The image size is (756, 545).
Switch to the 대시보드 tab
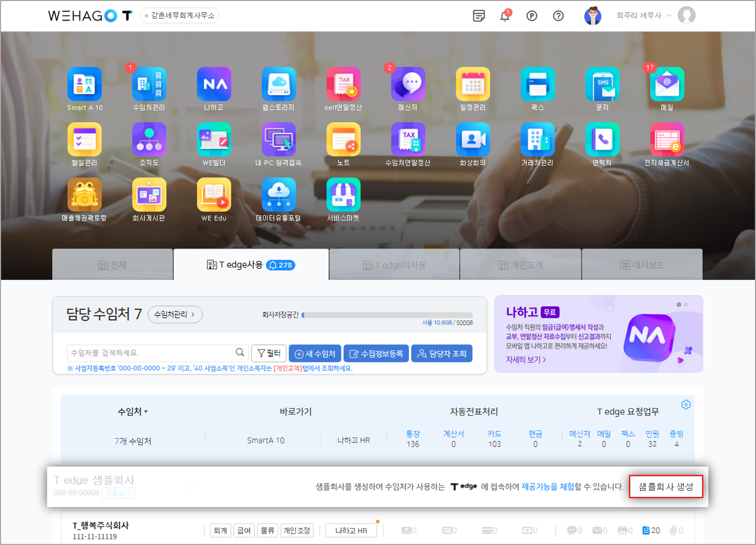point(642,265)
